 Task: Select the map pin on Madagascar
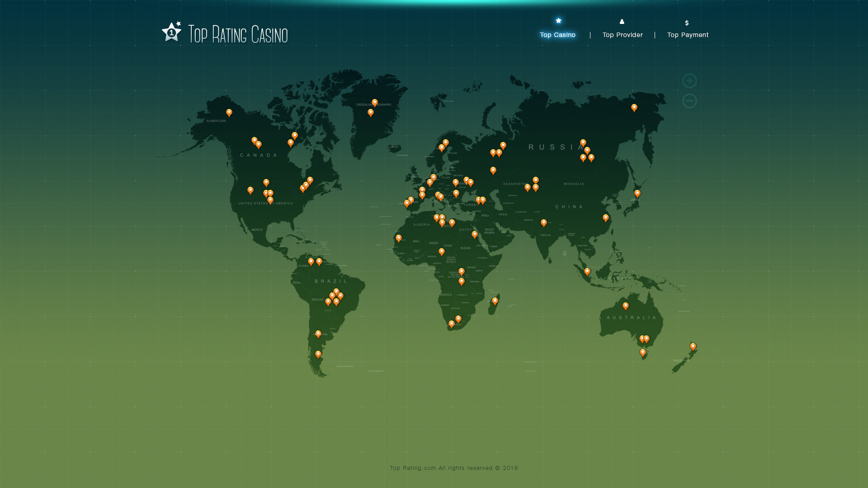[x=495, y=301]
